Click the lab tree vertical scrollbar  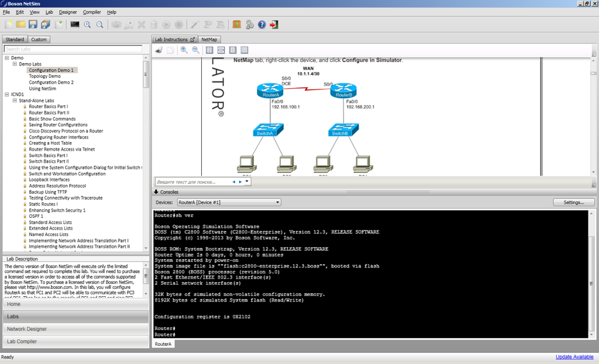point(146,153)
